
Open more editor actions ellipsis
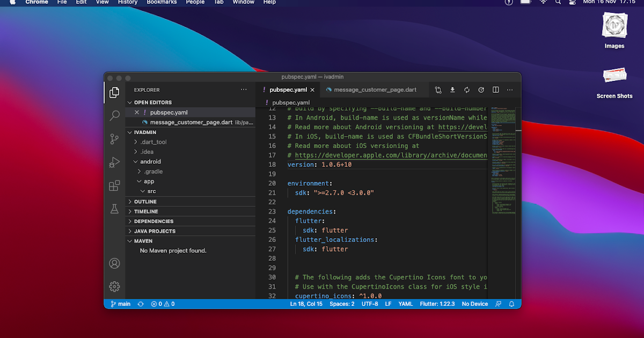[509, 90]
